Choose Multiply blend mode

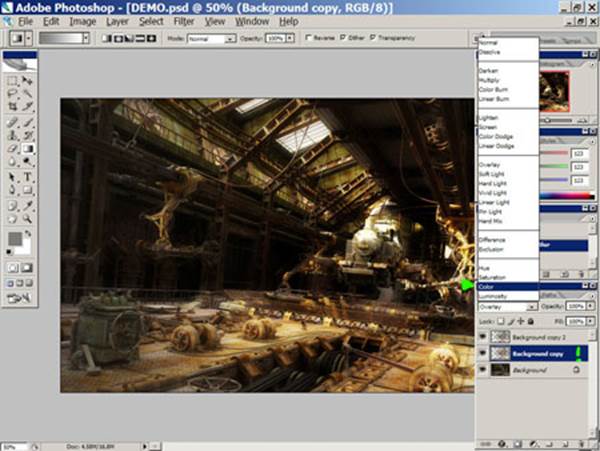508,80
